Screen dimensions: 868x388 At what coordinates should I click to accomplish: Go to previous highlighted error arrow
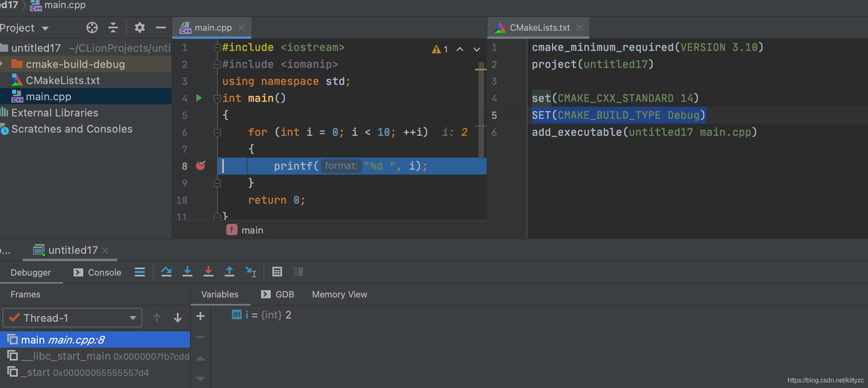460,49
